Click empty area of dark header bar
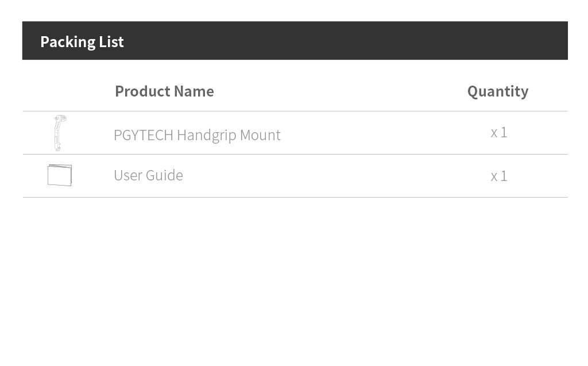 (345, 41)
